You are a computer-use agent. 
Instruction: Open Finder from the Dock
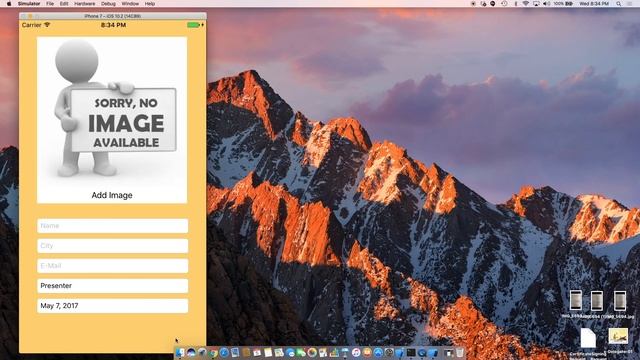(x=180, y=352)
